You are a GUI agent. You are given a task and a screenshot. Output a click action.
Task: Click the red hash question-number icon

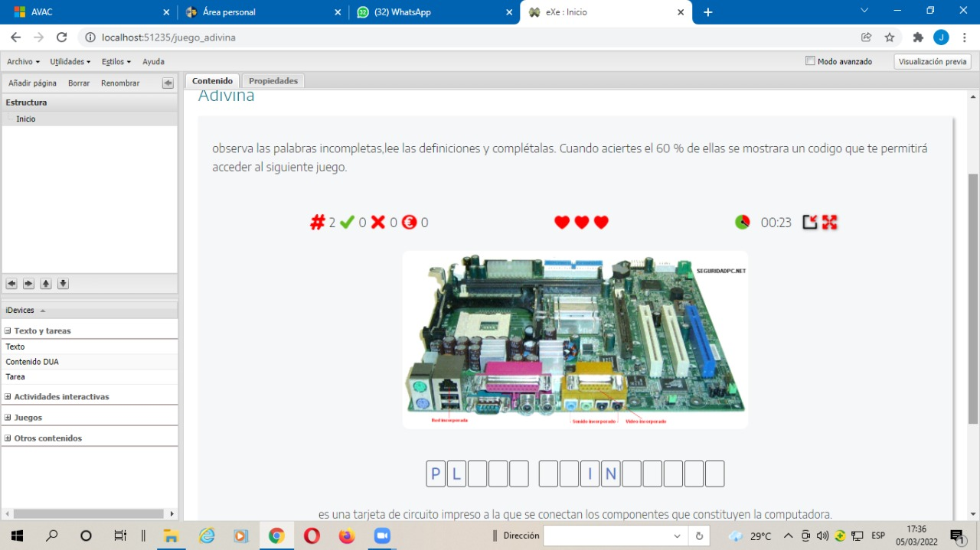pyautogui.click(x=318, y=223)
